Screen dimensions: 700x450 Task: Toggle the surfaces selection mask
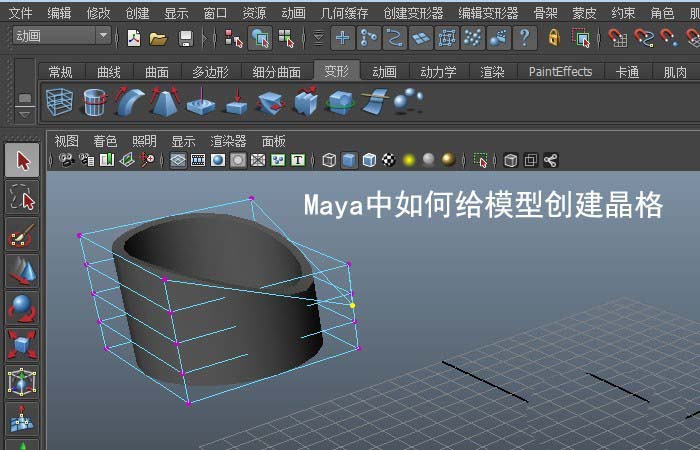(x=421, y=38)
